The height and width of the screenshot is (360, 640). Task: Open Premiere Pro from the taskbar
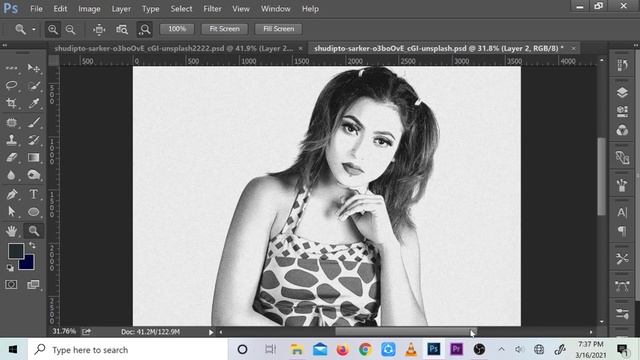[456, 349]
